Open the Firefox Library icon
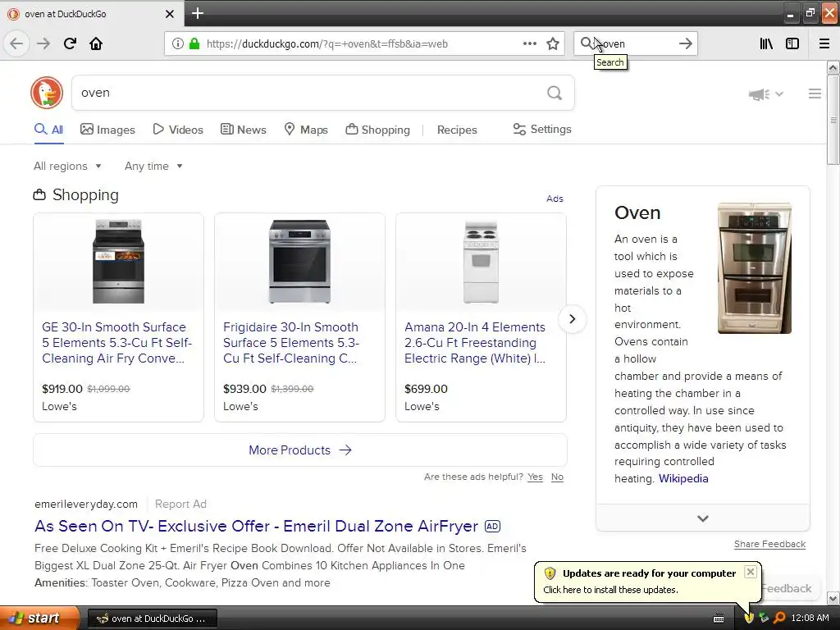The image size is (840, 630). [766, 43]
